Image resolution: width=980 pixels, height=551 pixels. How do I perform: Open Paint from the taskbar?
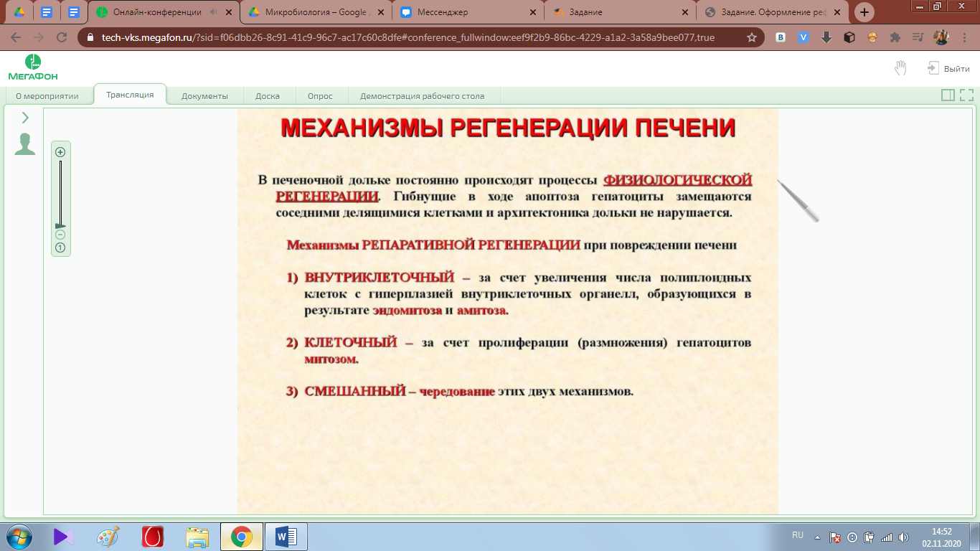tap(108, 536)
